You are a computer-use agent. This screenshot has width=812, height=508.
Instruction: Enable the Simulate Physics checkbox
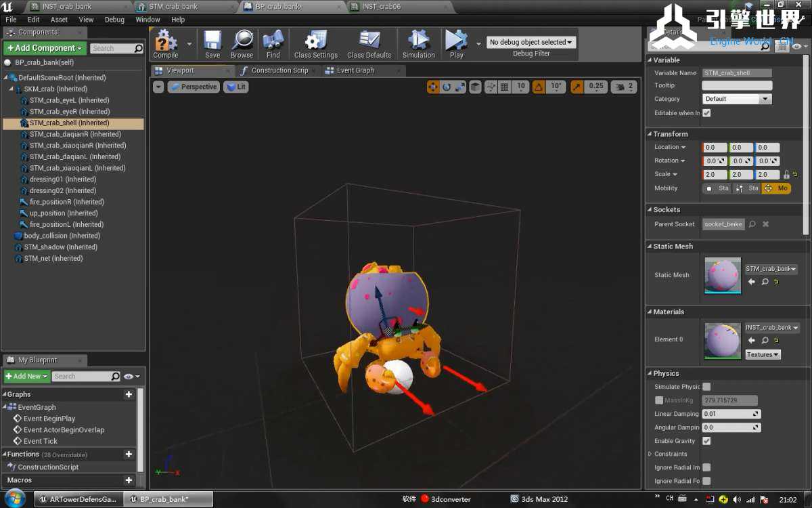[706, 387]
